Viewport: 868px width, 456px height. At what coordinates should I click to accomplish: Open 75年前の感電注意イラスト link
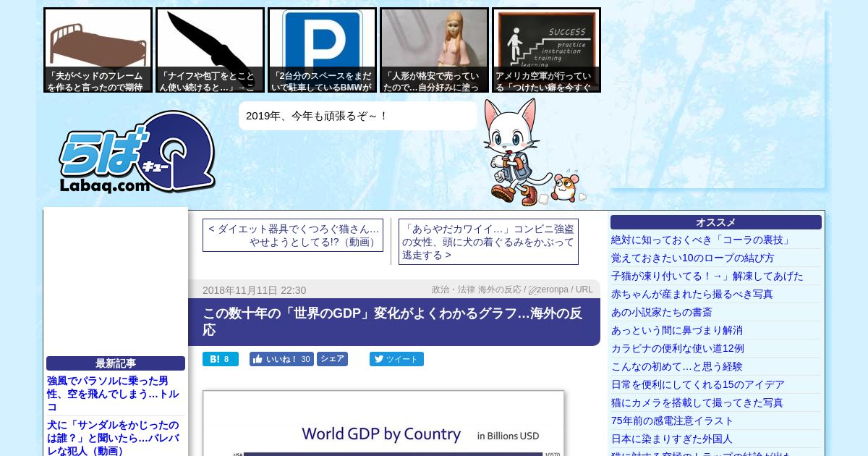(672, 421)
